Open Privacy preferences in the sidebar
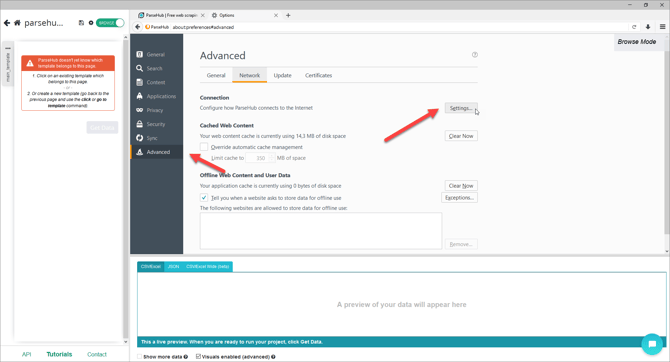 click(x=156, y=110)
